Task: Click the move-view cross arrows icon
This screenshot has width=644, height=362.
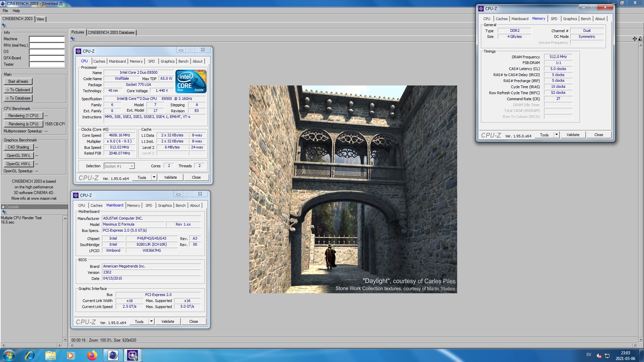Action: point(635,39)
